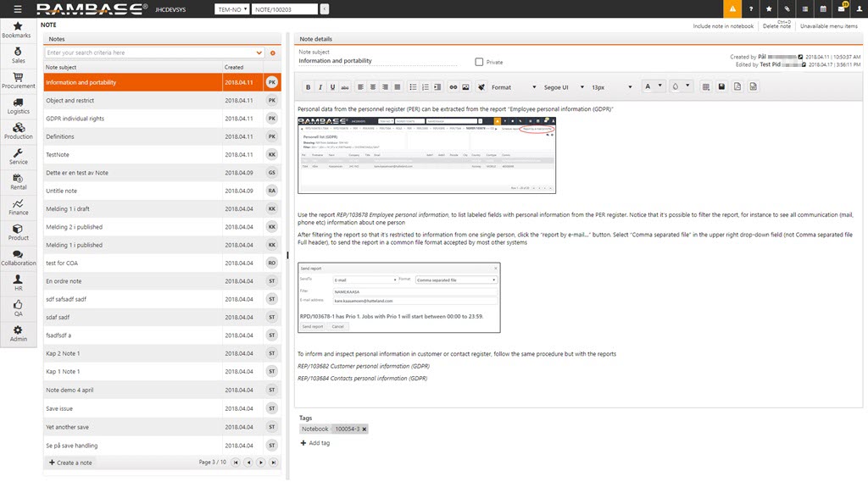The height and width of the screenshot is (482, 868).
Task: Select the Delete note menu item
Action: click(776, 26)
